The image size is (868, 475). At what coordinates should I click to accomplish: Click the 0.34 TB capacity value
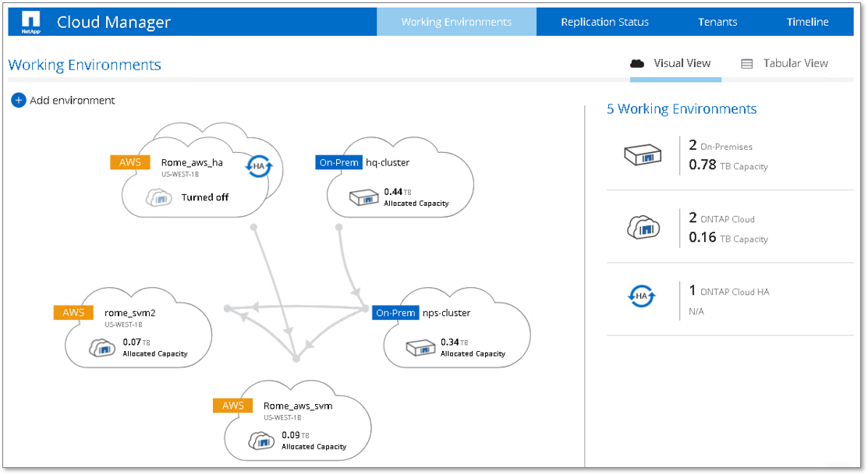[454, 342]
